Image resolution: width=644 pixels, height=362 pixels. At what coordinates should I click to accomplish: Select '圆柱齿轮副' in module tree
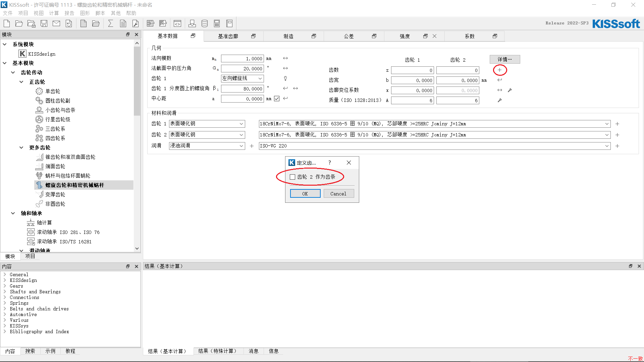[58, 101]
